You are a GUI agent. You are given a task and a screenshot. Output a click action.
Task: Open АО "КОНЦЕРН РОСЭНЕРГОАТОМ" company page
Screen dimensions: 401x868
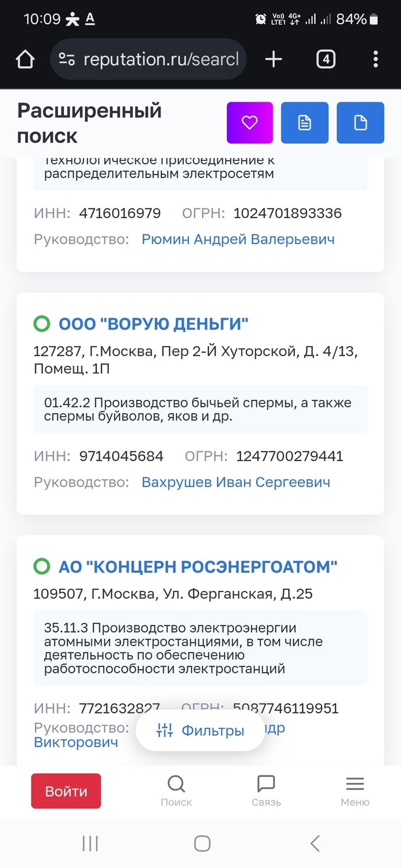coord(198,567)
